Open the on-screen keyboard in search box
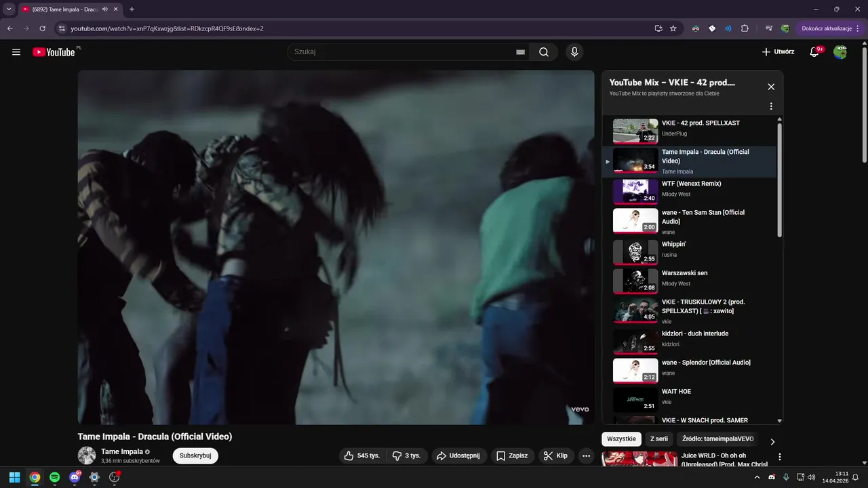 520,52
